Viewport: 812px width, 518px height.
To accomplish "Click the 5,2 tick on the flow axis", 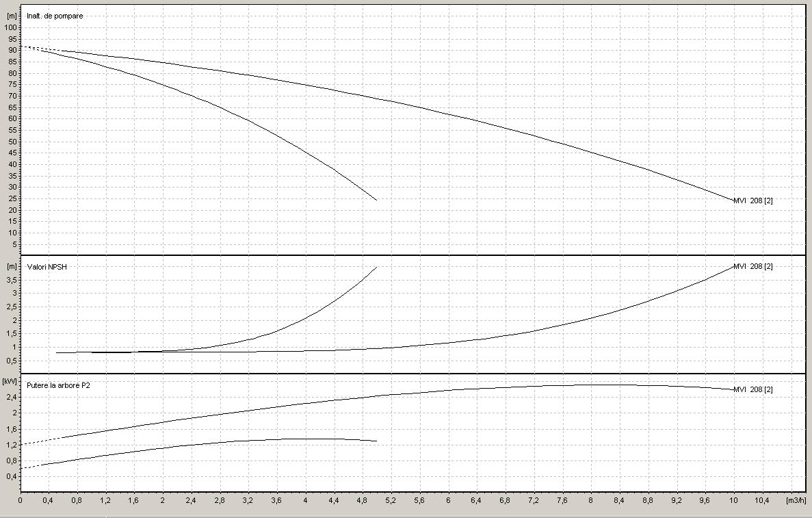I will coord(391,501).
